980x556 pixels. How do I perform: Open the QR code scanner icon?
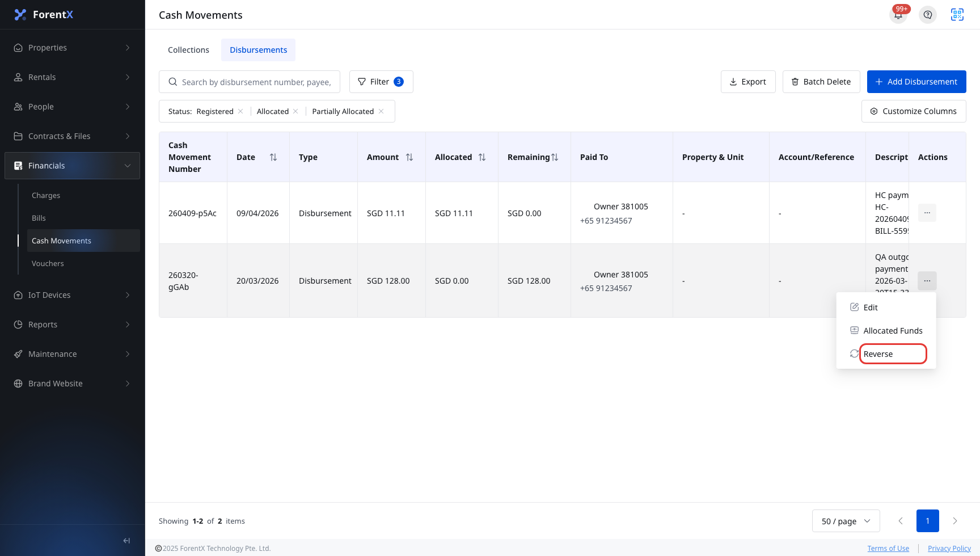(957, 15)
